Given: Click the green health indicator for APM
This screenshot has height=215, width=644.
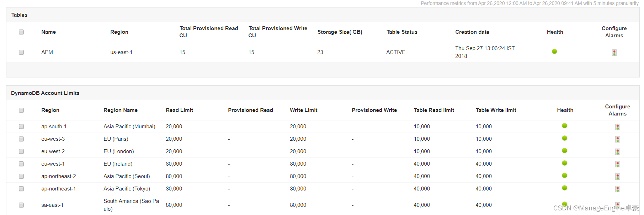Looking at the screenshot, I should [x=554, y=52].
